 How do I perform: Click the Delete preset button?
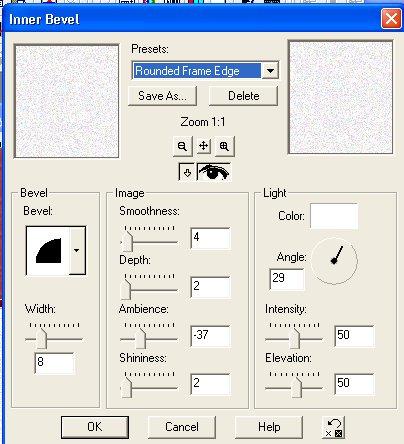coord(243,96)
